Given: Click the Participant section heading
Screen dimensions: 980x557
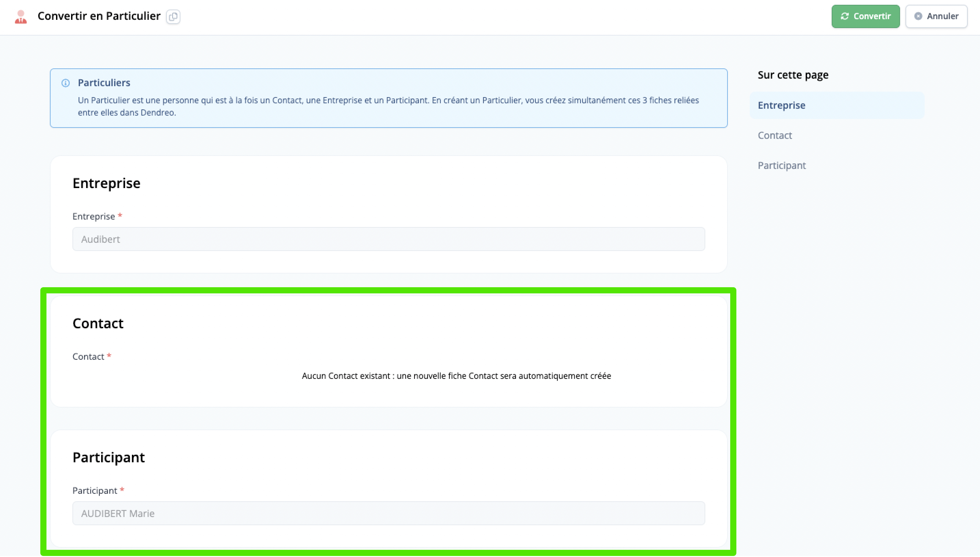Looking at the screenshot, I should point(109,457).
